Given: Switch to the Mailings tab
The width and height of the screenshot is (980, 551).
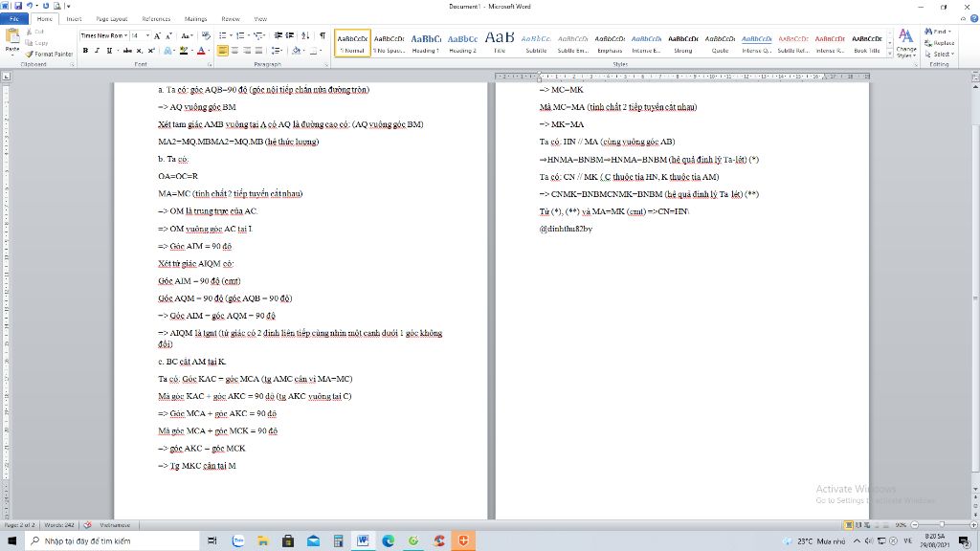Looking at the screenshot, I should pyautogui.click(x=195, y=19).
